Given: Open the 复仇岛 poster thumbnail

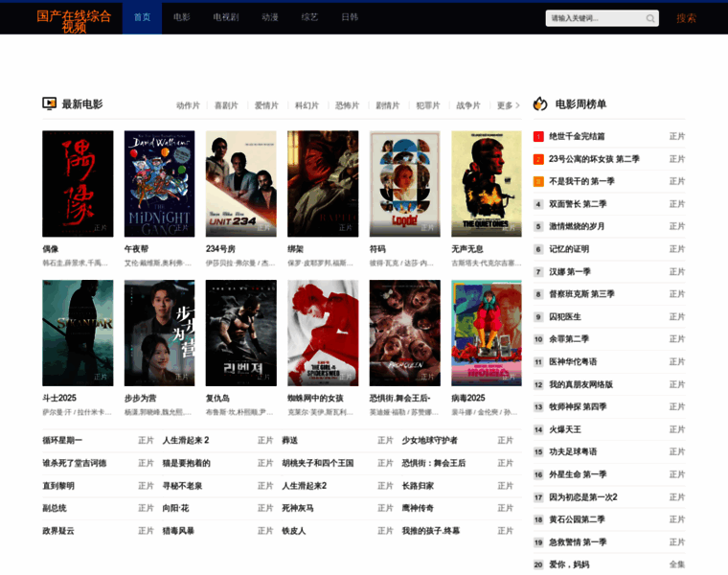Looking at the screenshot, I should [x=241, y=333].
